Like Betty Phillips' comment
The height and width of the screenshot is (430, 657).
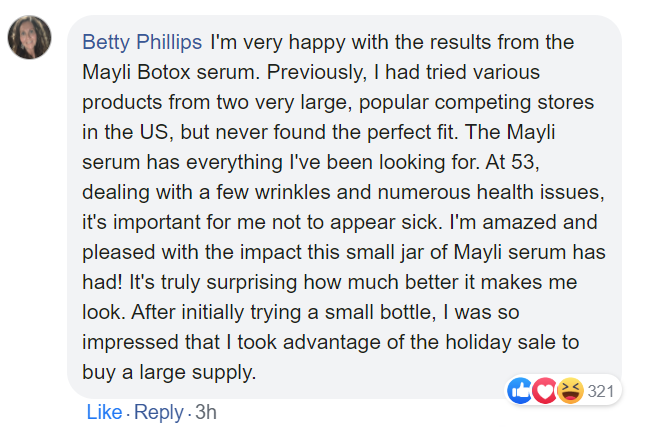tap(103, 412)
